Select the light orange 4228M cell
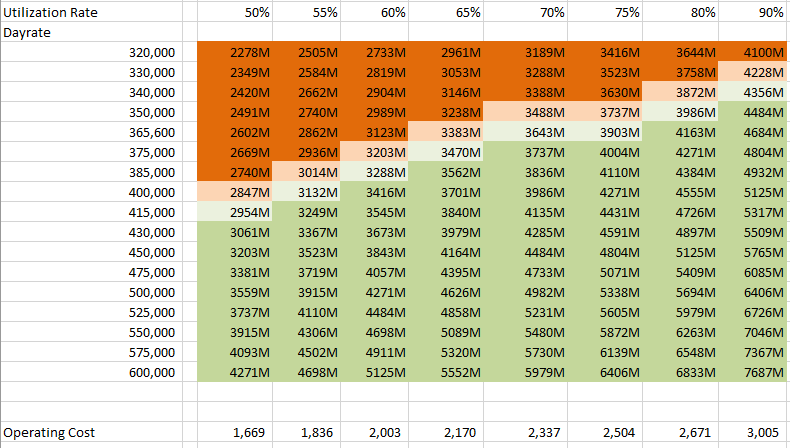This screenshot has height=448, width=790. [753, 73]
